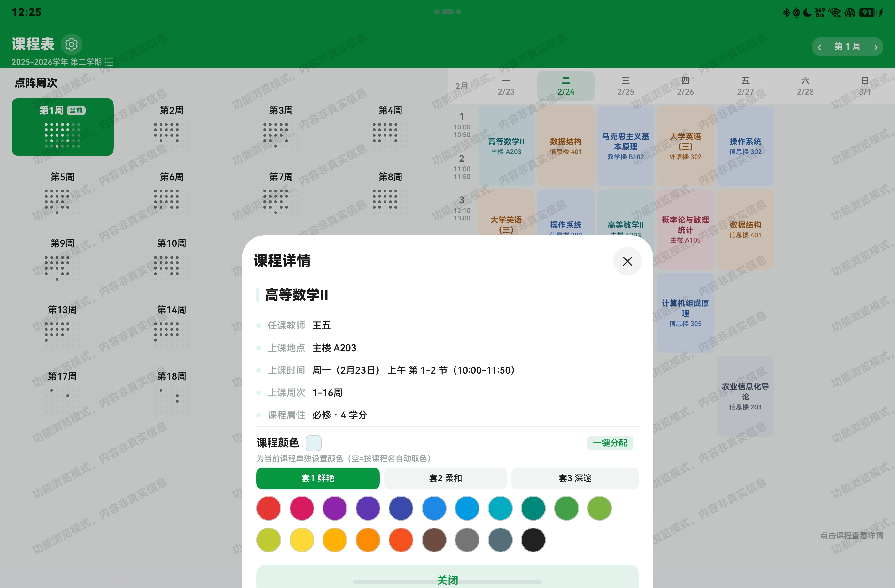Select the 第17周 dot-matrix card

tap(62, 393)
